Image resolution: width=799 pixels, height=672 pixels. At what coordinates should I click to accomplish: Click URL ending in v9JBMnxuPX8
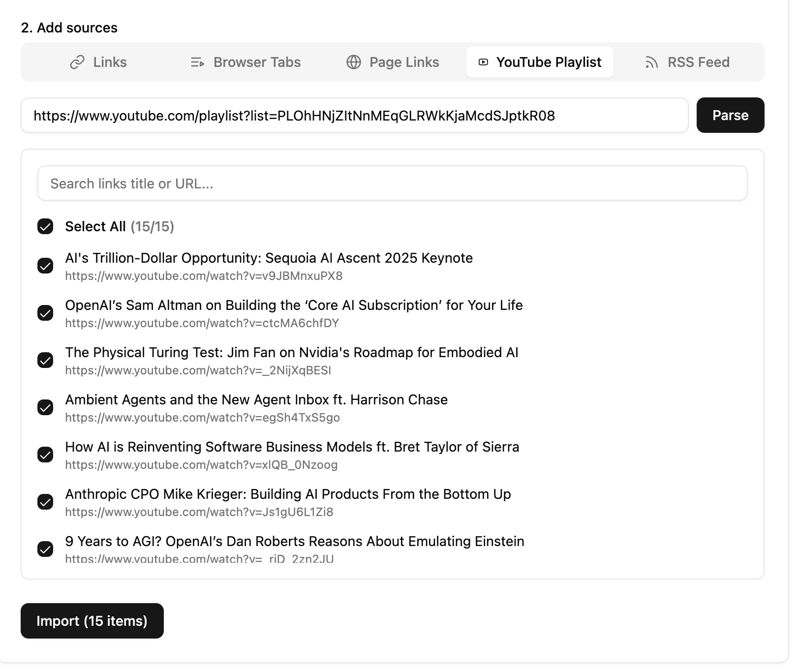pyautogui.click(x=204, y=276)
